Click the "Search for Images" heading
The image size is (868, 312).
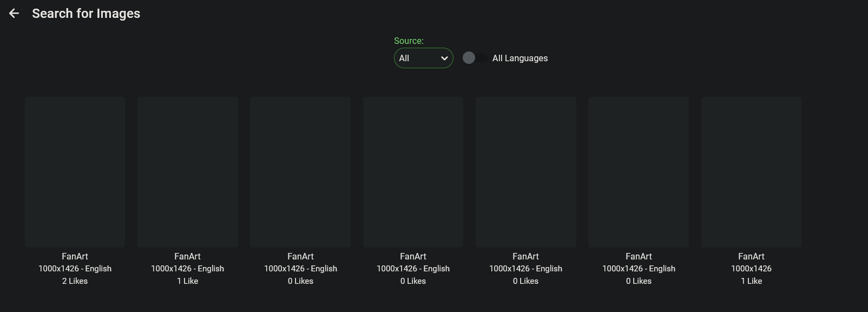pos(86,14)
